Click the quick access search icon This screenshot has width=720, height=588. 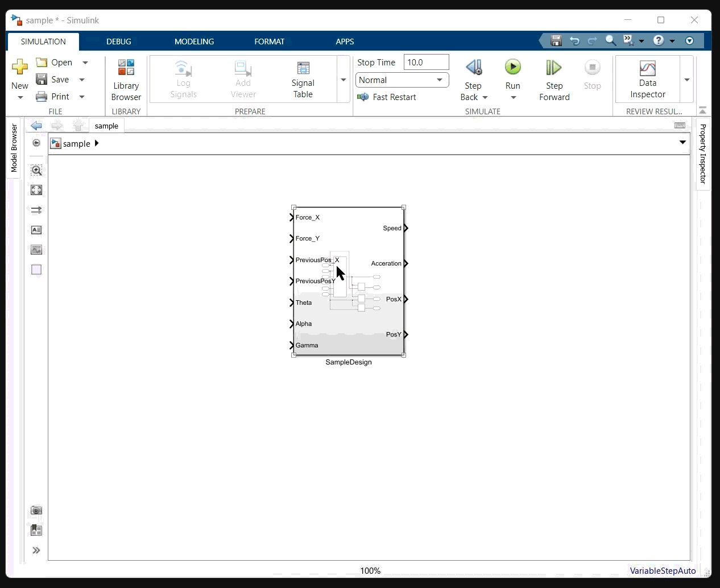610,40
